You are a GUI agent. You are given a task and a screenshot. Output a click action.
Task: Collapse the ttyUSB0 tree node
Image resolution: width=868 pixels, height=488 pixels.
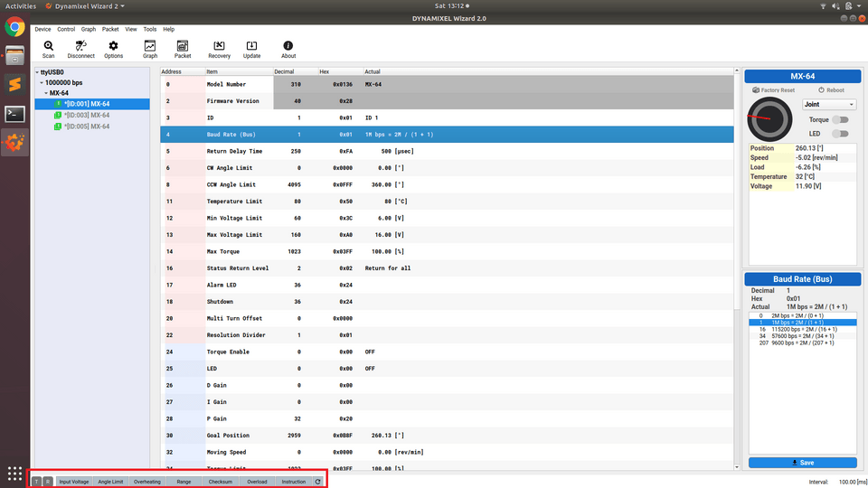tap(38, 72)
